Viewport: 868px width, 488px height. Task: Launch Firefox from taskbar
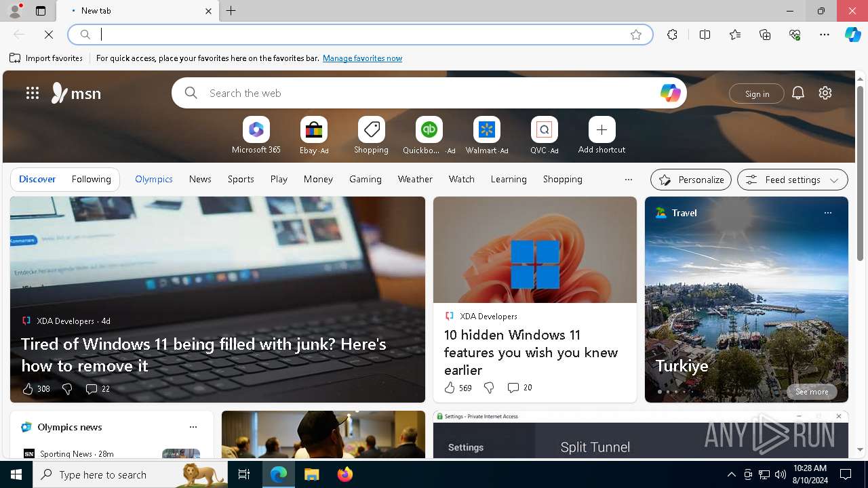345,474
